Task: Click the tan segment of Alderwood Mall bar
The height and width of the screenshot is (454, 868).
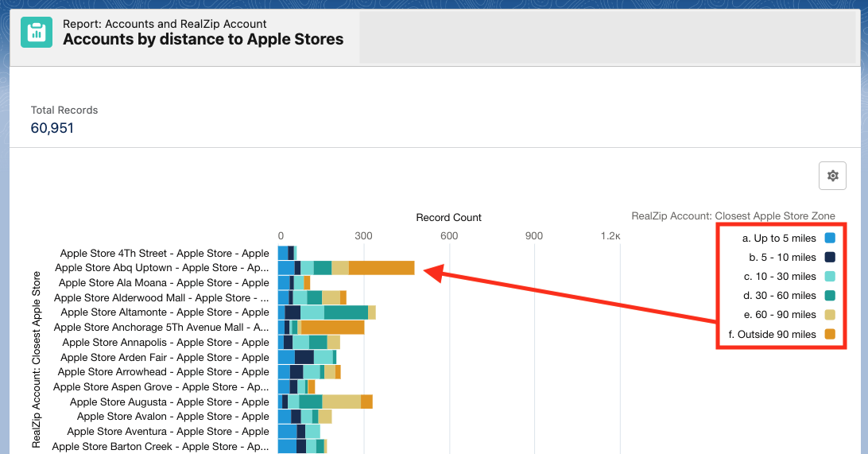Action: pyautogui.click(x=331, y=298)
